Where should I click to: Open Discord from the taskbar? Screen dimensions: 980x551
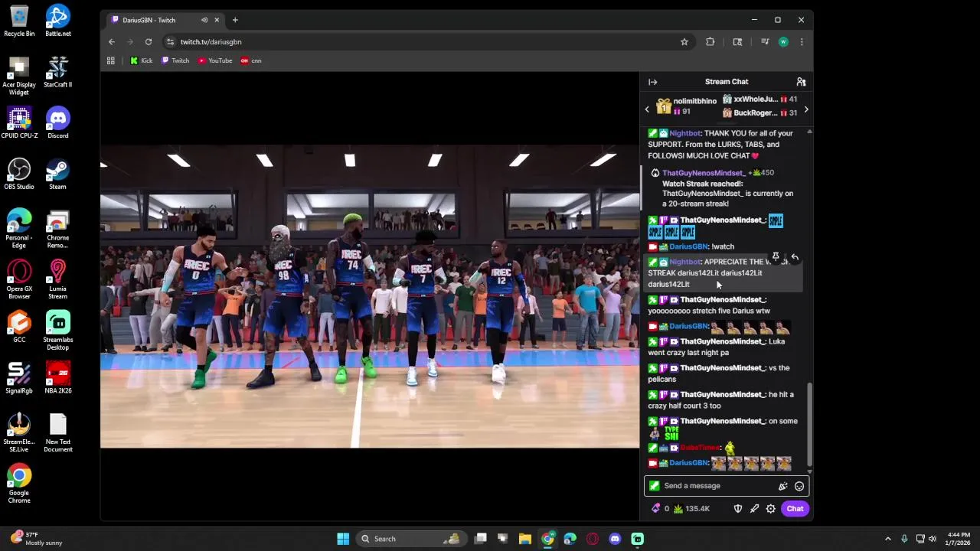pyautogui.click(x=615, y=539)
